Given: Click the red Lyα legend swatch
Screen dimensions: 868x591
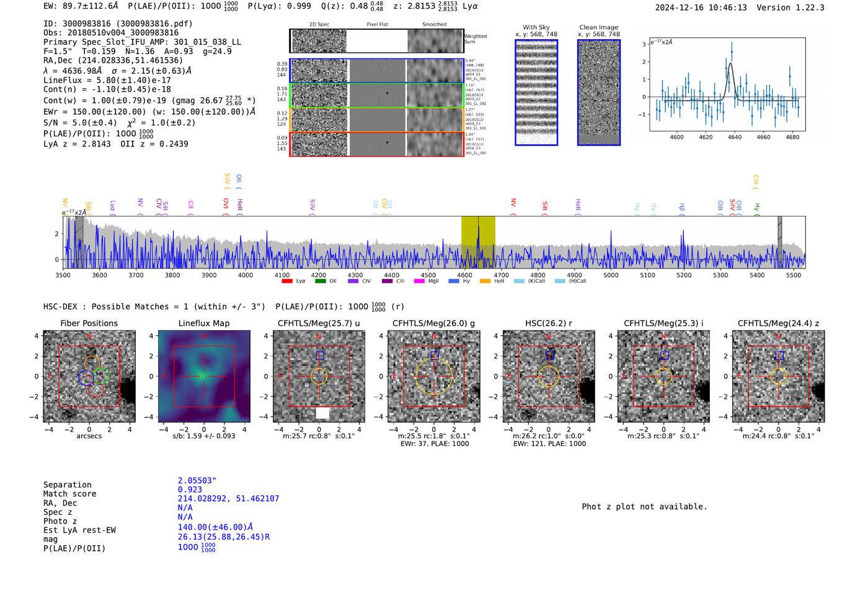Looking at the screenshot, I should tap(287, 281).
